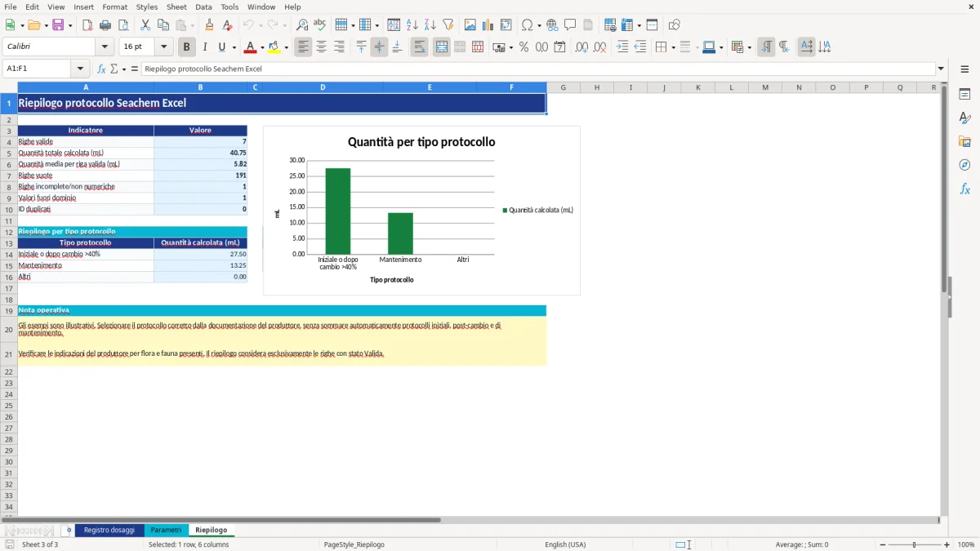
Task: Switch to Parametri sheet tab
Action: [166, 531]
